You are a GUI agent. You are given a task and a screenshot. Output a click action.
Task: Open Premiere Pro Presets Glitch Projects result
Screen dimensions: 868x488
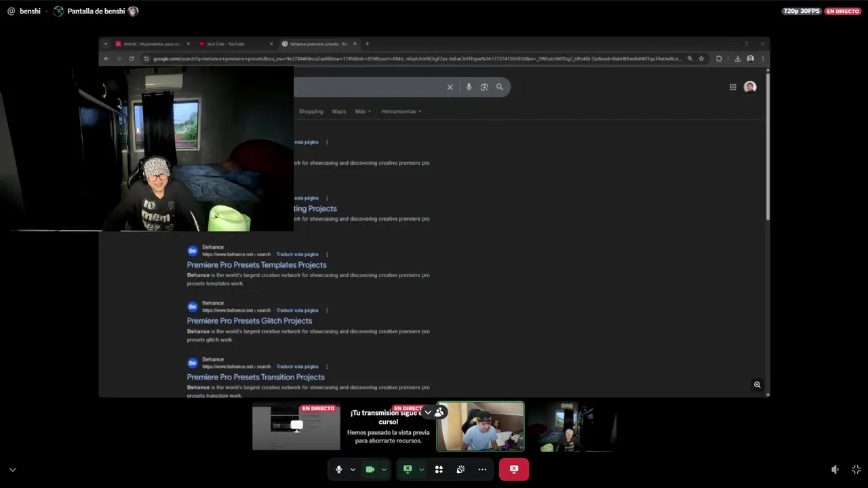[250, 321]
